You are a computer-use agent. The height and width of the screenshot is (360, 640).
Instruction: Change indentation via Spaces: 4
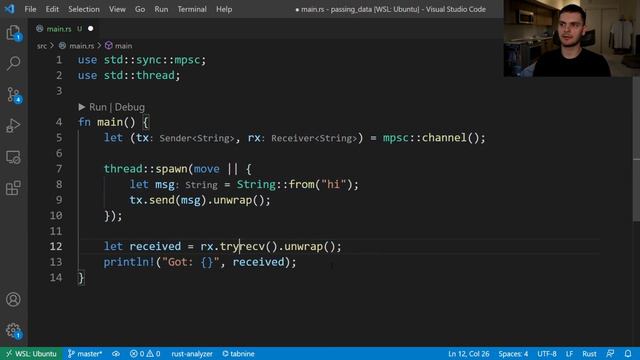(513, 353)
